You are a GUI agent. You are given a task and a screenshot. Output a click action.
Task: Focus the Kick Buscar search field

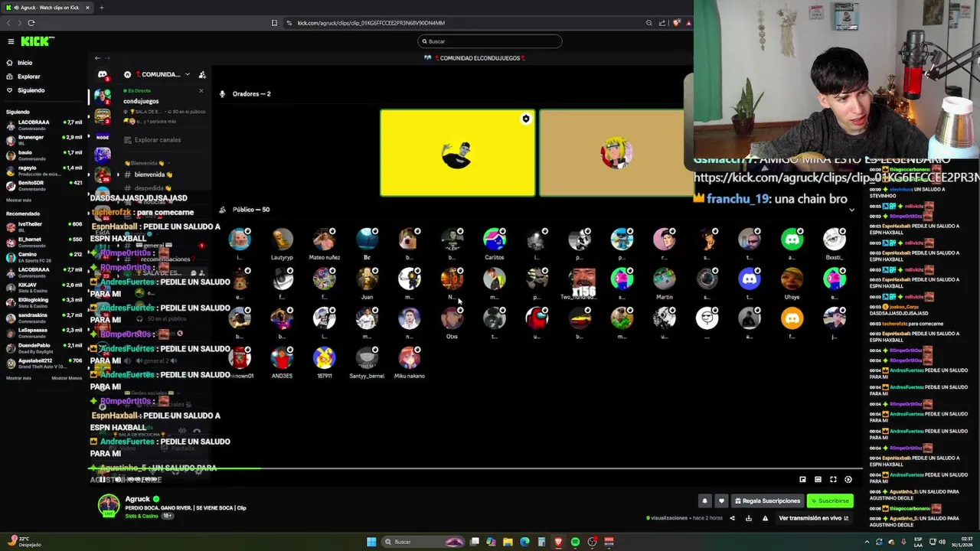tap(490, 41)
